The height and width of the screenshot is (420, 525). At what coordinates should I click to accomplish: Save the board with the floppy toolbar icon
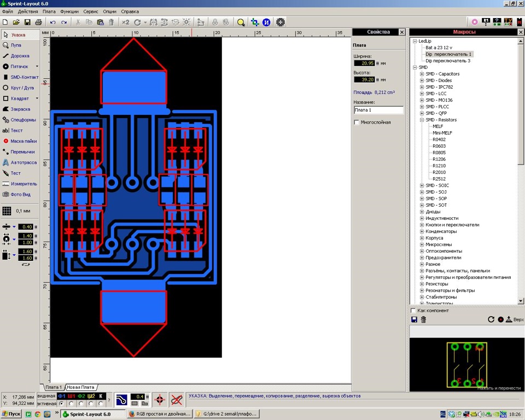27,22
